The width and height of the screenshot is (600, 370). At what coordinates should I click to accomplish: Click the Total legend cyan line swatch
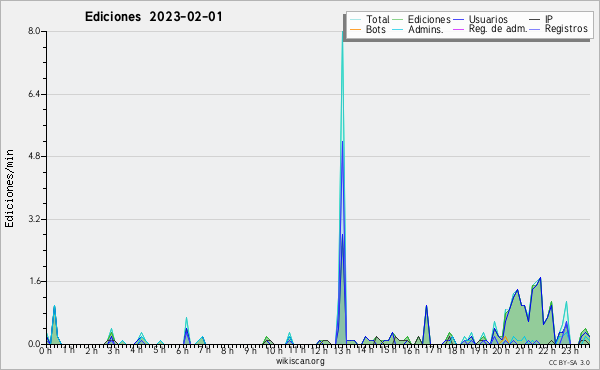point(355,20)
